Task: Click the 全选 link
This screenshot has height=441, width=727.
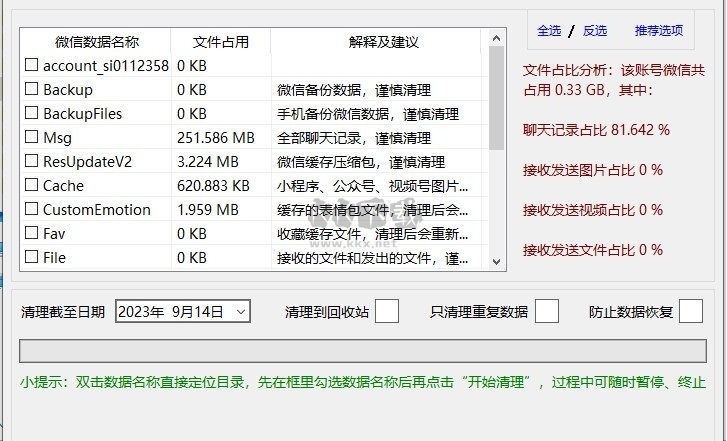Action: [549, 31]
